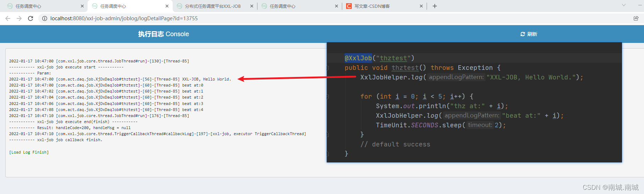Screen dimensions: 644x194
Task: Click the TimeUnit.SECONDS.sleep code line
Action: [441, 125]
